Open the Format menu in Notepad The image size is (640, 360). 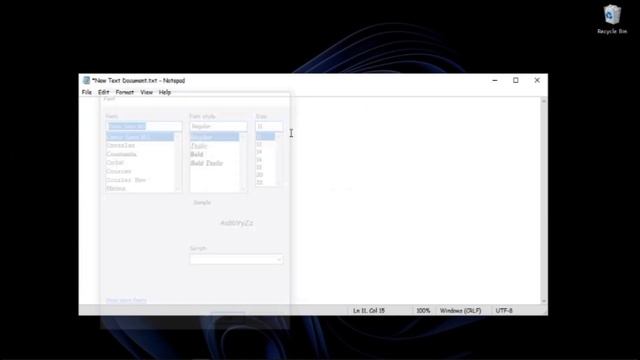click(124, 92)
